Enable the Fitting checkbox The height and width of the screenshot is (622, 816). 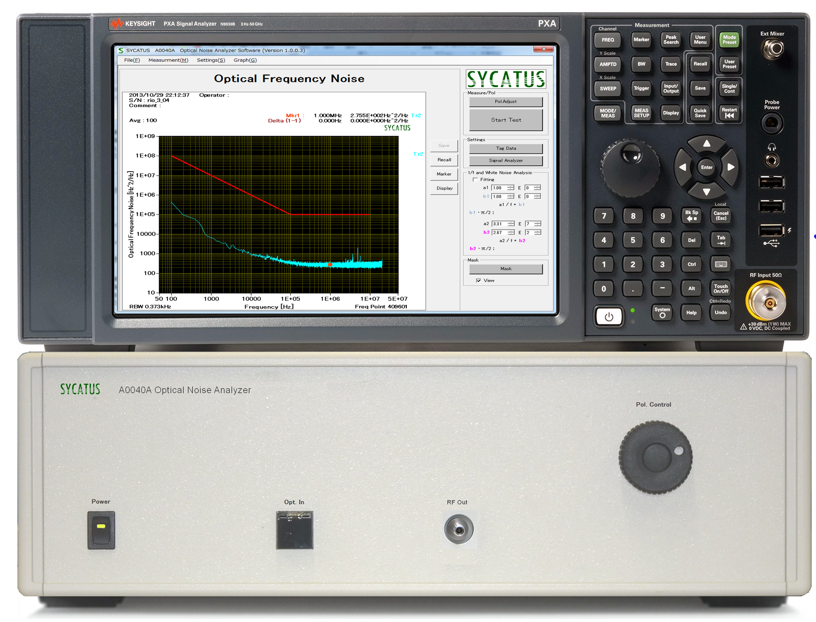(x=475, y=180)
